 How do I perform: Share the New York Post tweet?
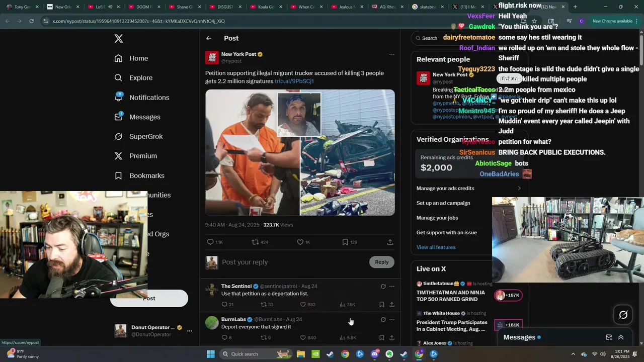click(x=390, y=242)
